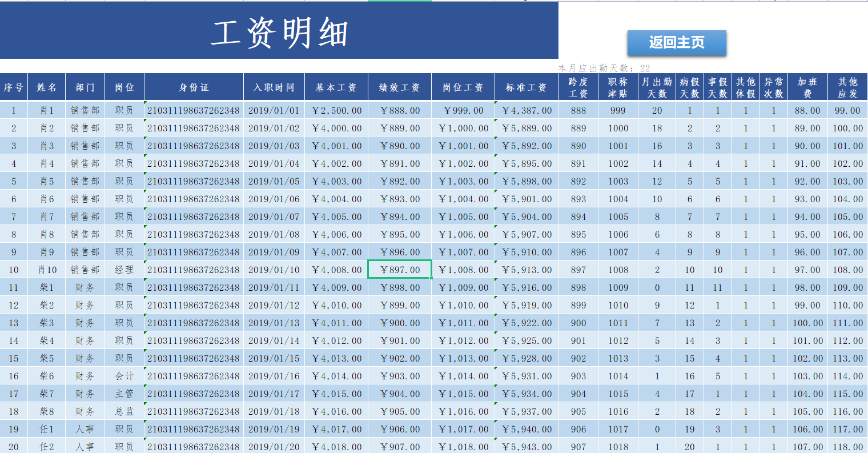The width and height of the screenshot is (868, 453).
Task: Click the 身份证 column header
Action: coord(194,86)
